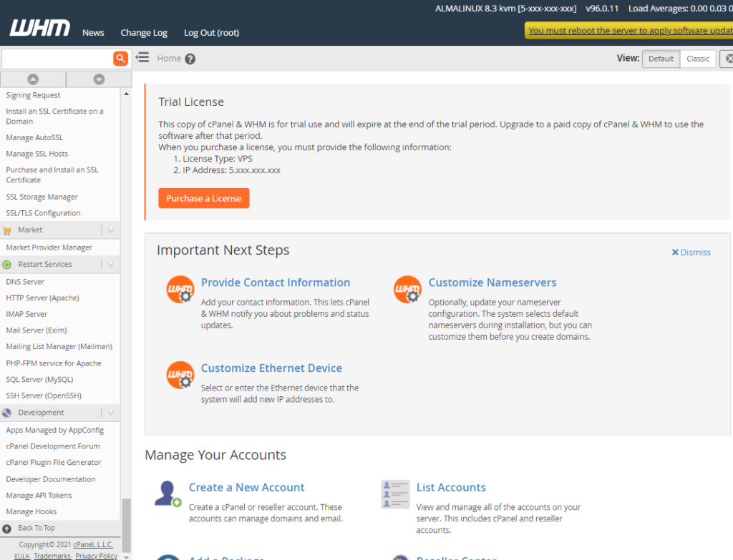Screen dimensions: 733x560
Task: Click the Customize Nameservers WHM gear icon
Action: pyautogui.click(x=407, y=290)
